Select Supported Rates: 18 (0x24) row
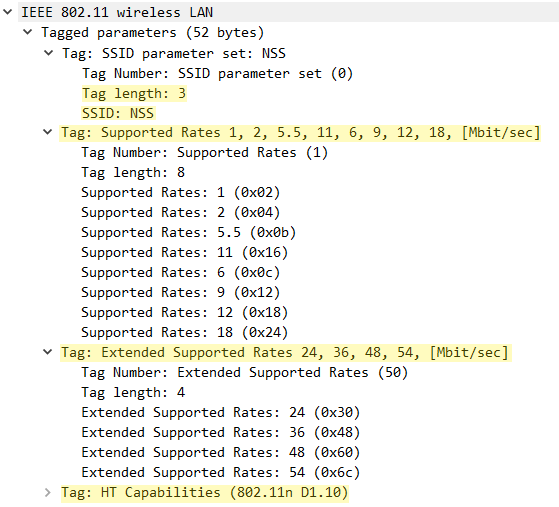The height and width of the screenshot is (507, 559). coord(185,332)
